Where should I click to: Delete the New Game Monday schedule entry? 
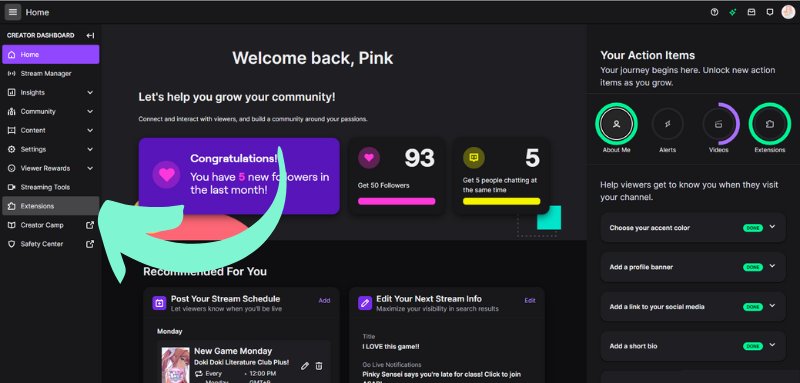tap(319, 366)
